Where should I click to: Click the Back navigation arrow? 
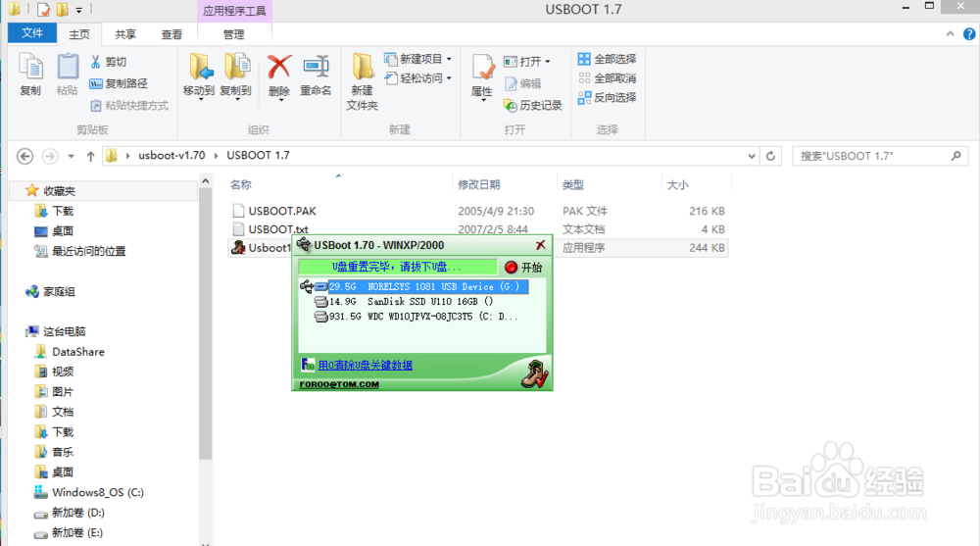[x=25, y=156]
